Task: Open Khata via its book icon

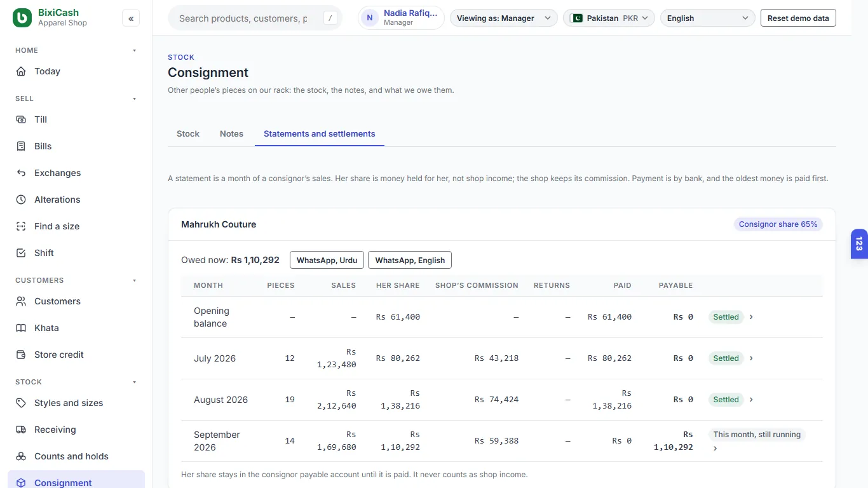Action: (x=21, y=328)
